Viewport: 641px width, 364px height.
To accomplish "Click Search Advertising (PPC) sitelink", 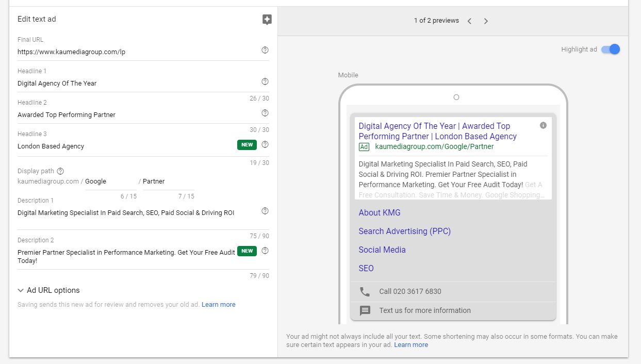I will 405,231.
